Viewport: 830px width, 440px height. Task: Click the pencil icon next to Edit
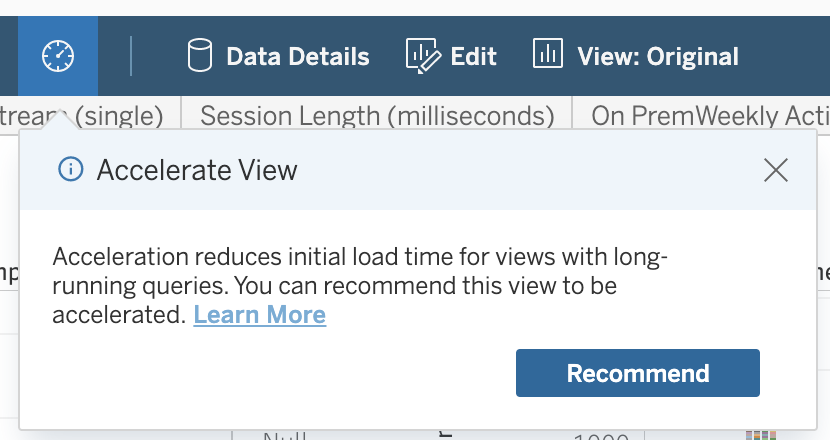pos(423,56)
